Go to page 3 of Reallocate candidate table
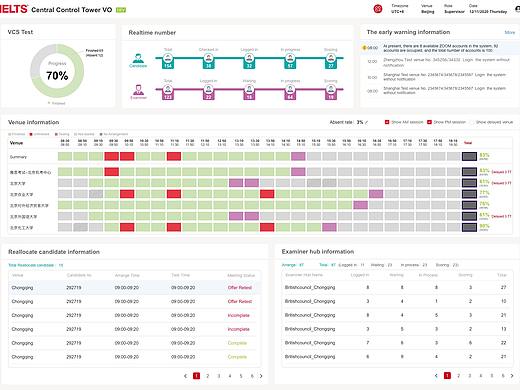This screenshot has width=520, height=390. (219, 376)
